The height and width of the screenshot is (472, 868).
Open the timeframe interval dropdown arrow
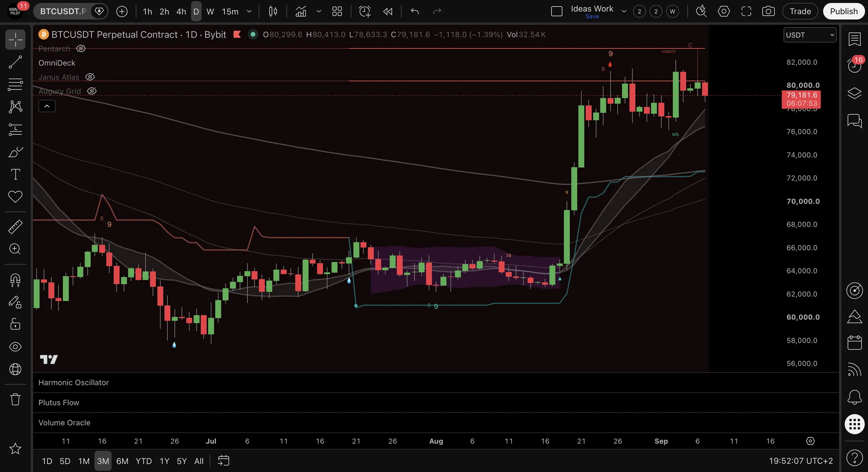point(249,12)
